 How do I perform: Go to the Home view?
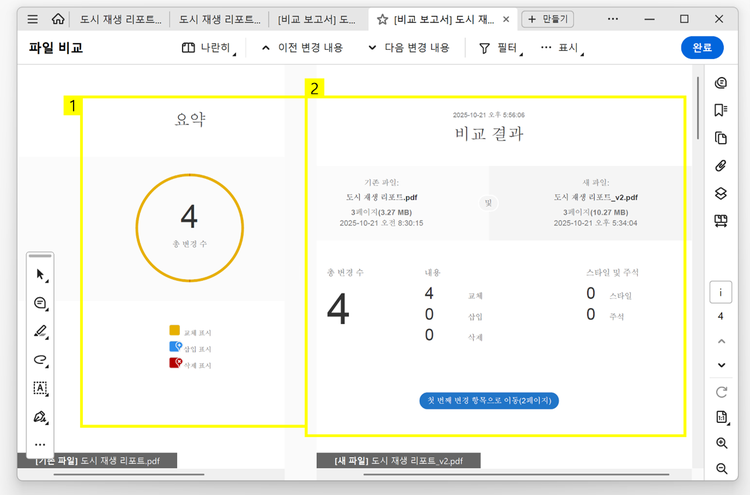pyautogui.click(x=58, y=19)
